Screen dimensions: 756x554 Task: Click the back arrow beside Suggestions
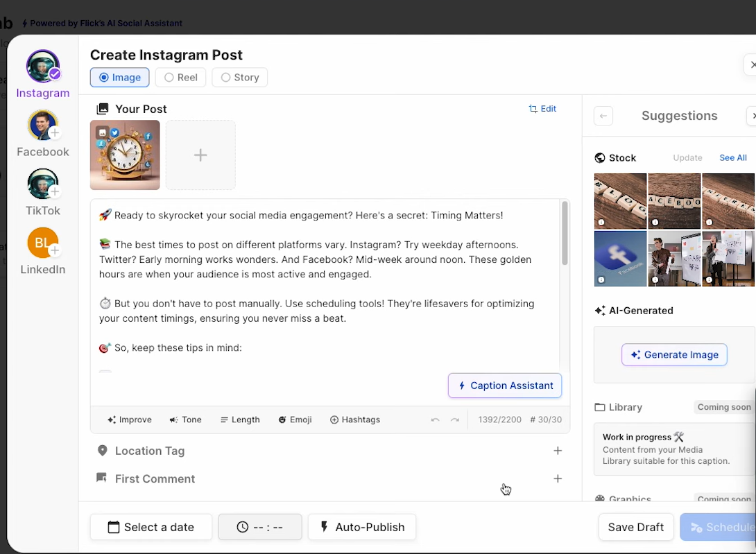(x=603, y=116)
